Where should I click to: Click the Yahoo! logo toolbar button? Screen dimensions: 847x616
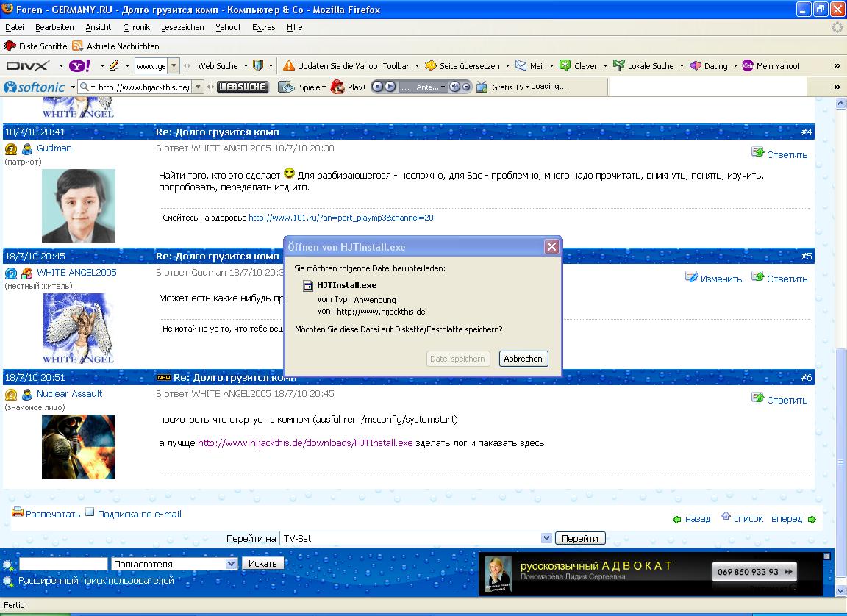79,66
